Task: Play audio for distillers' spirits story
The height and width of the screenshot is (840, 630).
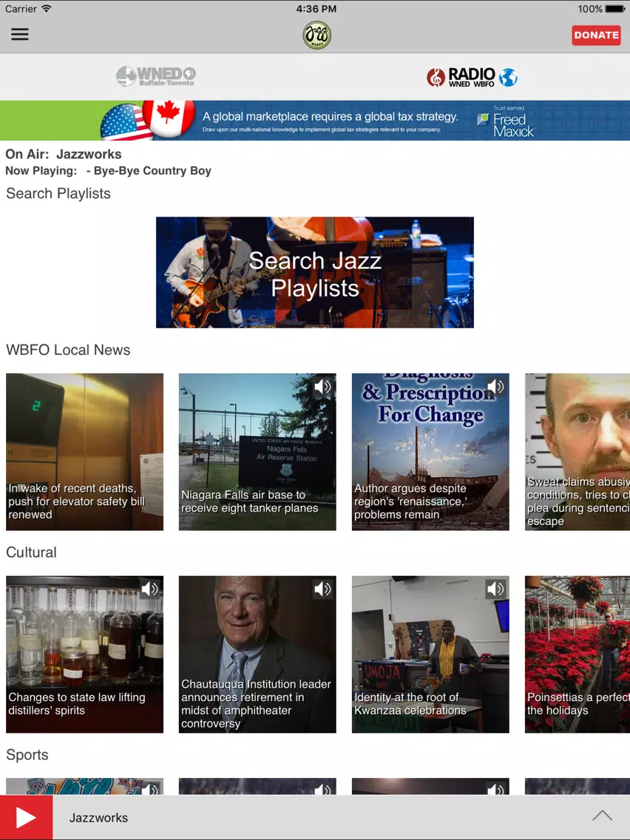Action: pos(150,589)
